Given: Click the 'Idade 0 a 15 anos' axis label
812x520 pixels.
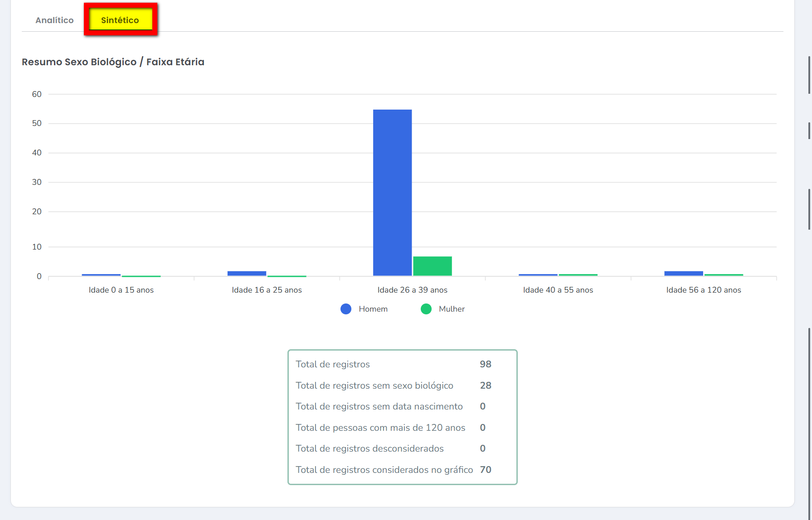Looking at the screenshot, I should [121, 290].
